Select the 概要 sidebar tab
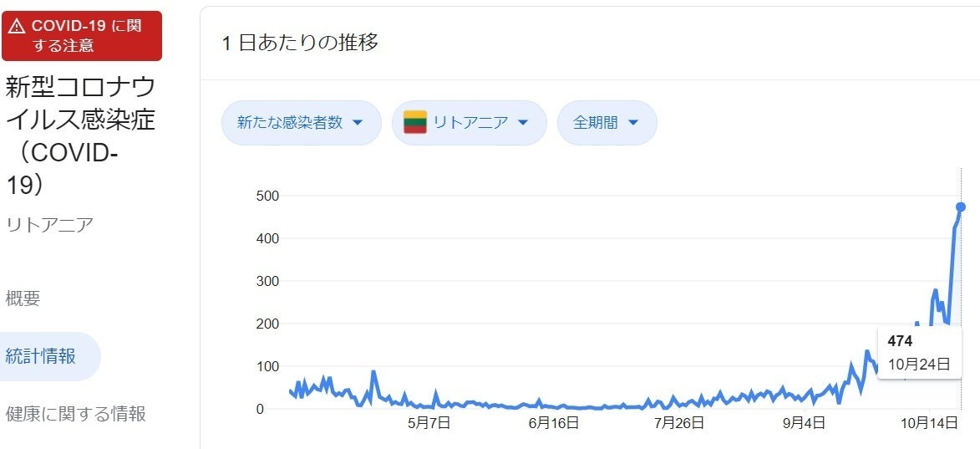 point(23,298)
